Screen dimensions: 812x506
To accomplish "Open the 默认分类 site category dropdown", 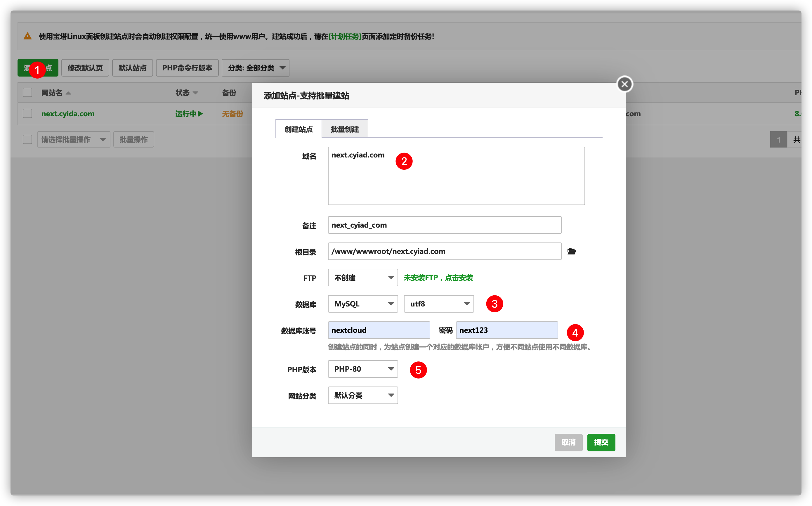I will tap(363, 395).
